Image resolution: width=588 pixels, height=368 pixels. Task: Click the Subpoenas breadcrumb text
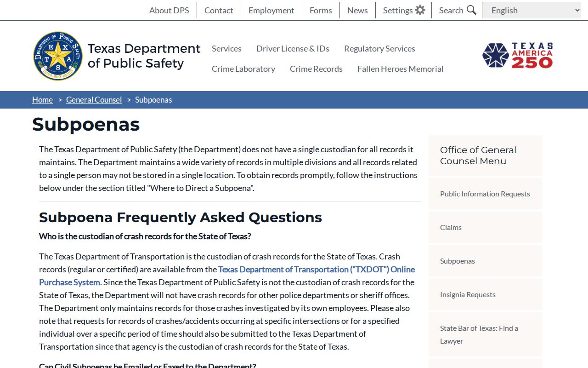point(153,100)
